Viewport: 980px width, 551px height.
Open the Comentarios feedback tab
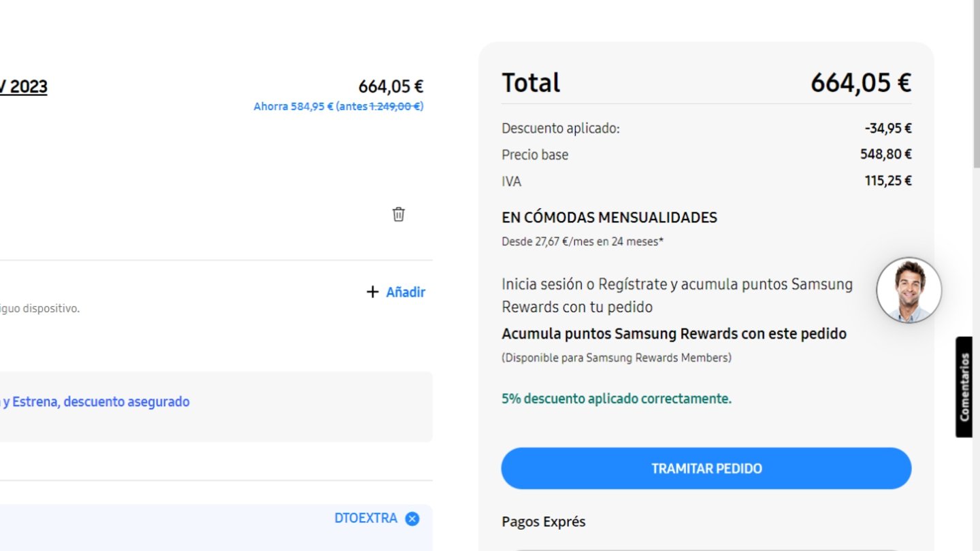pyautogui.click(x=964, y=387)
